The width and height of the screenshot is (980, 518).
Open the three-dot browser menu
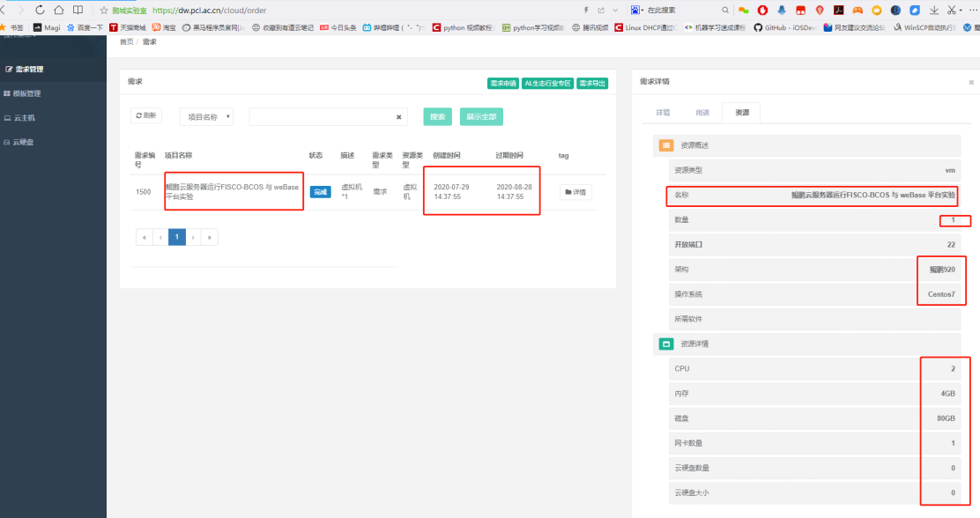[972, 10]
